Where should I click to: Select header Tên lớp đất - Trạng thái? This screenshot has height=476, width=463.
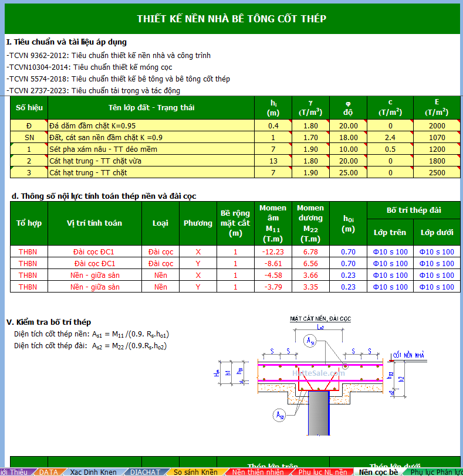coord(151,108)
